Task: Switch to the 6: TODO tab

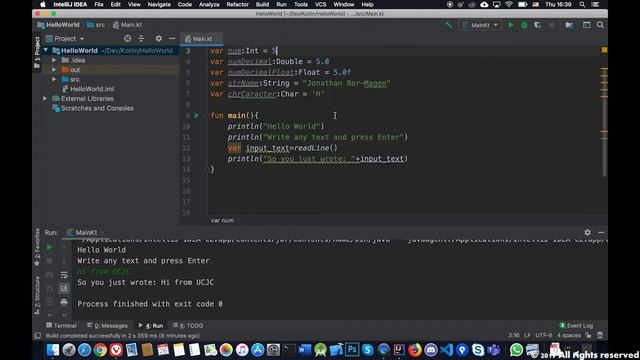Action: click(188, 325)
